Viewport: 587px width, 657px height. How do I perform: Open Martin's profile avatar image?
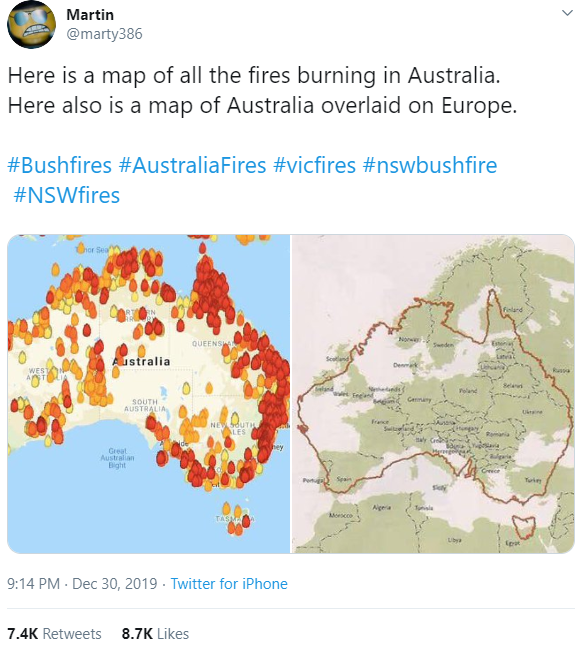tap(31, 24)
